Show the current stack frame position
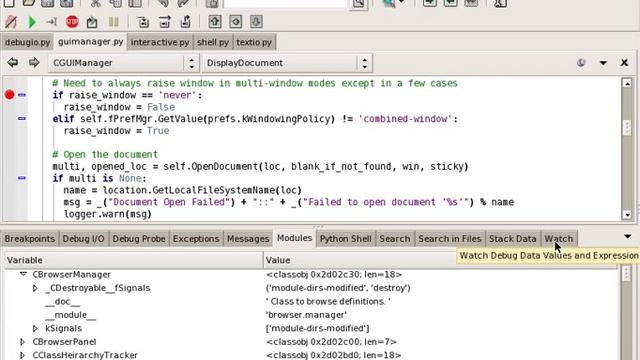Image resolution: width=640 pixels, height=360 pixels. pyautogui.click(x=236, y=22)
